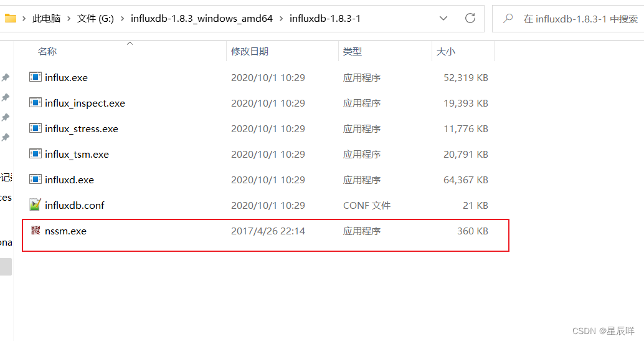Screen dimensions: 644x341
Task: Click the influx_inspect.exe file icon
Action: pyautogui.click(x=36, y=102)
